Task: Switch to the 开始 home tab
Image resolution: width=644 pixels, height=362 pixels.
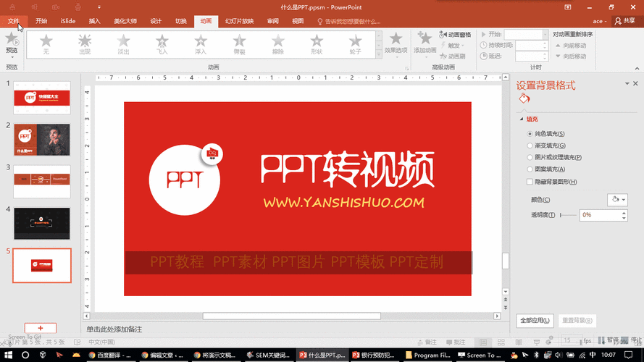Action: 41,21
